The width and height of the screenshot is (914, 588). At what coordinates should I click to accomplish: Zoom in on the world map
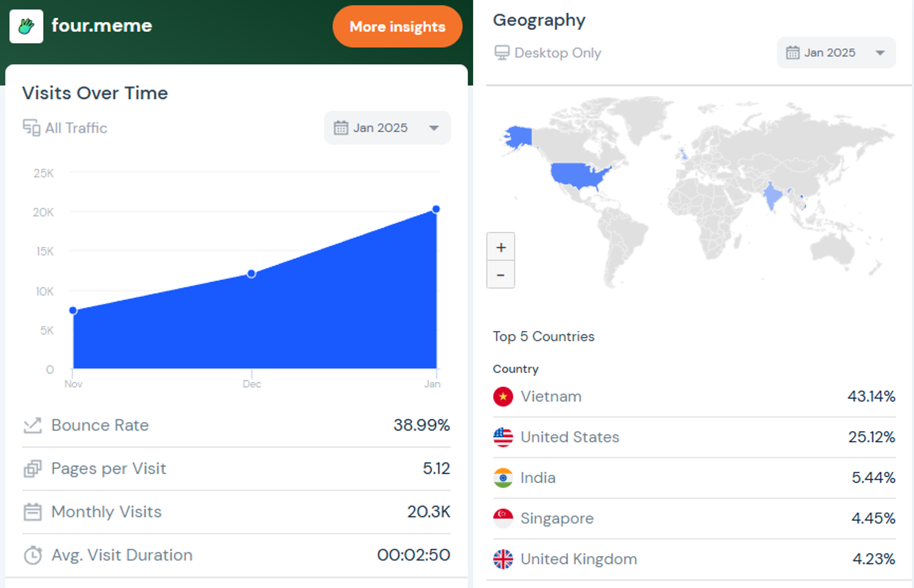click(501, 247)
